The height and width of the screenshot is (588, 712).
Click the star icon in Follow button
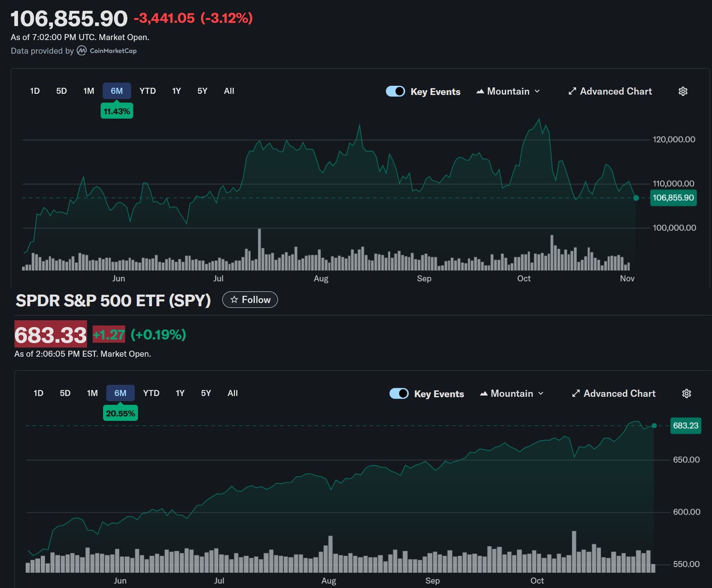[234, 300]
